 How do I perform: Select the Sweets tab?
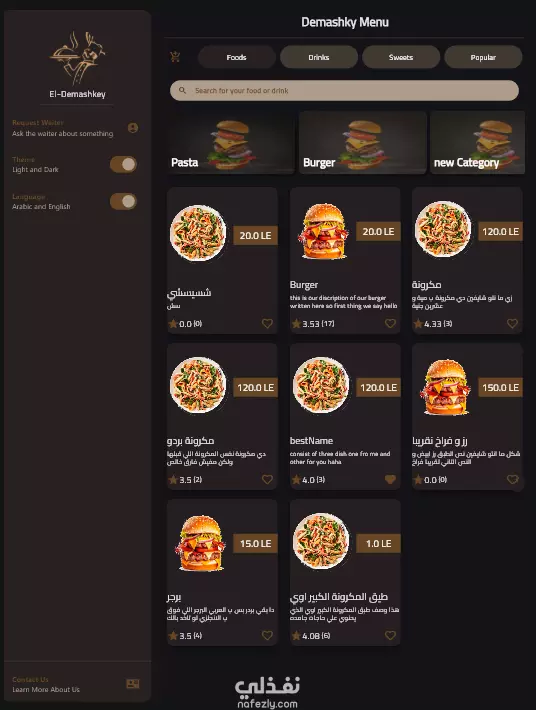point(401,57)
